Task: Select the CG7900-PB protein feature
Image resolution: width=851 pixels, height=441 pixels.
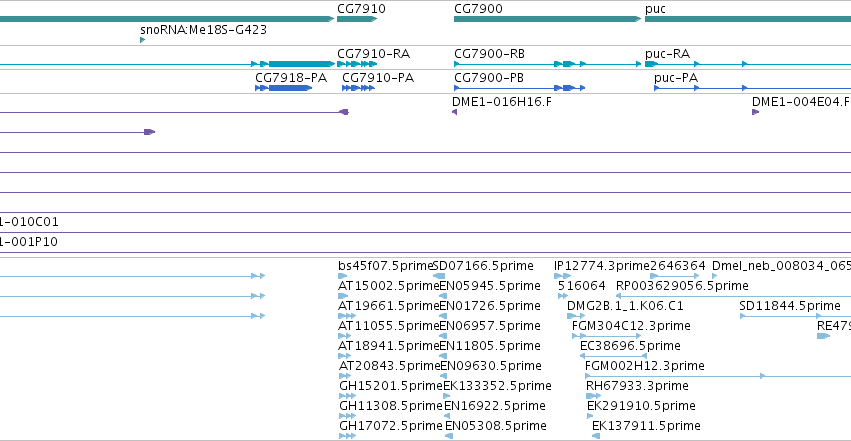Action: [519, 88]
